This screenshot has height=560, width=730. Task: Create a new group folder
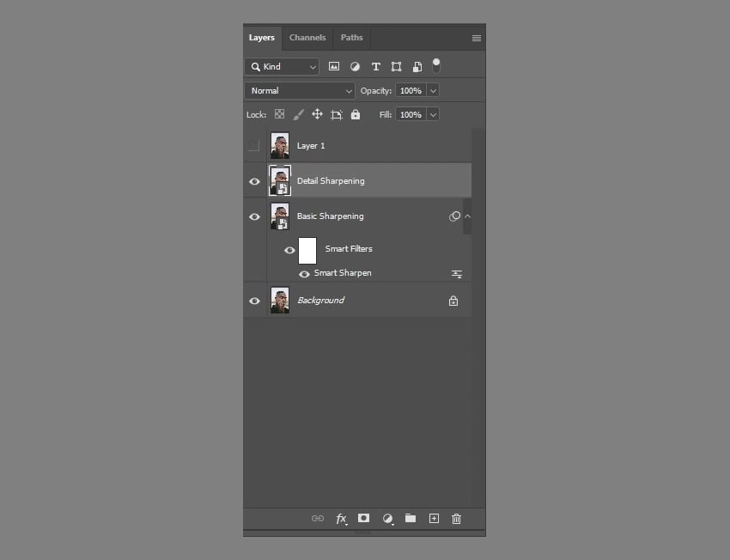(411, 519)
